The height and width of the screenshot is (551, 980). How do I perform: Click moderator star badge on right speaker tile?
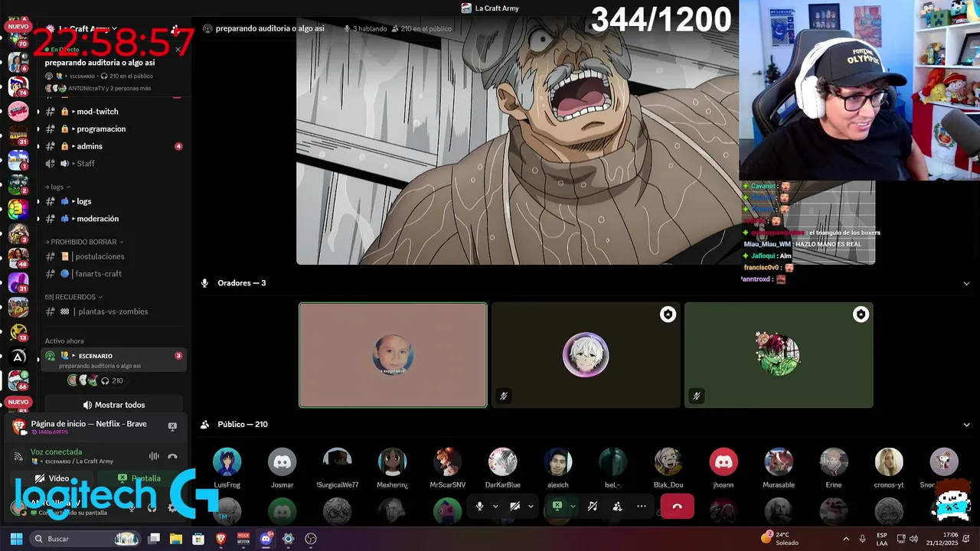[x=861, y=315]
